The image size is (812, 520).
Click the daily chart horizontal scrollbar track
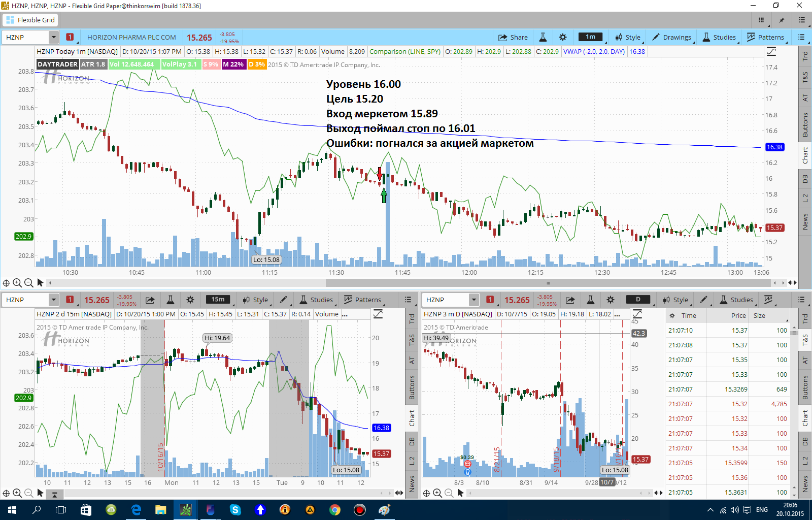pyautogui.click(x=553, y=493)
